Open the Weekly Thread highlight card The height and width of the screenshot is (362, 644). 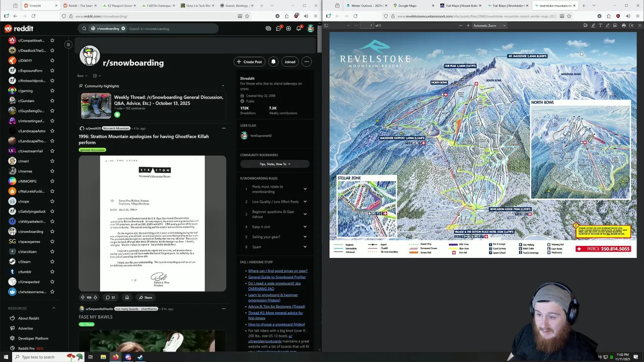(152, 106)
